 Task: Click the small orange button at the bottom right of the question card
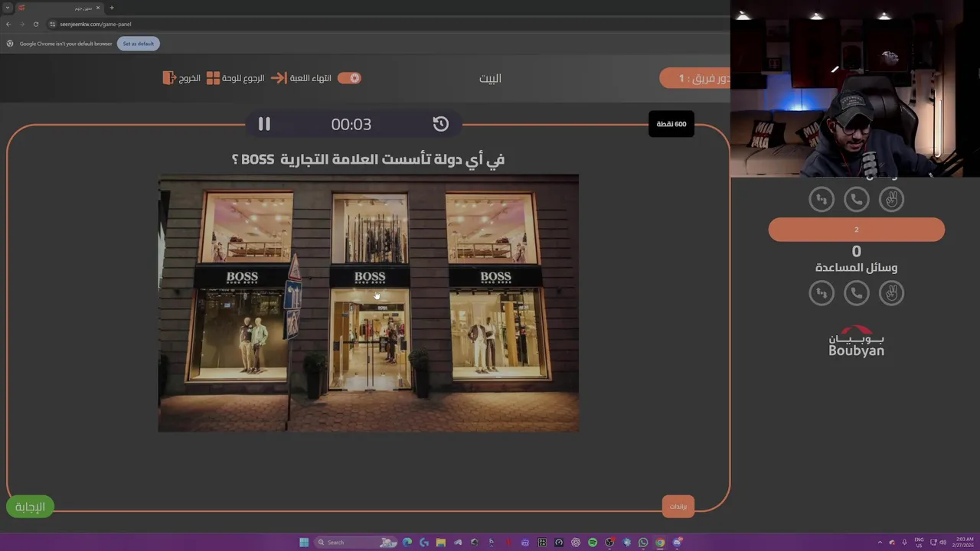click(x=678, y=506)
